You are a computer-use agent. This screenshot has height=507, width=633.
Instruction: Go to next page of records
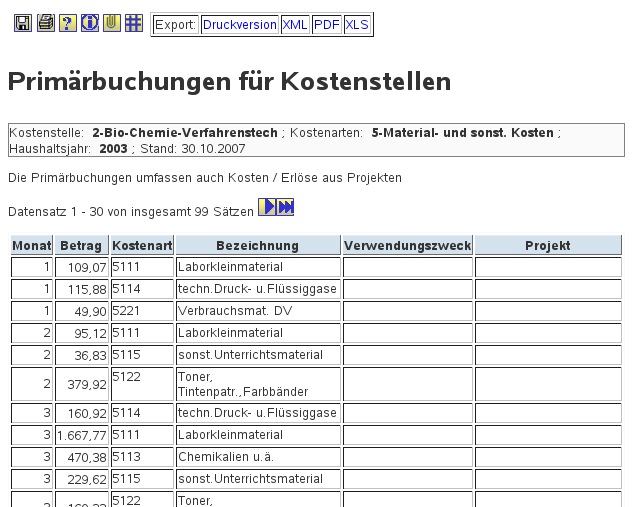(x=267, y=207)
